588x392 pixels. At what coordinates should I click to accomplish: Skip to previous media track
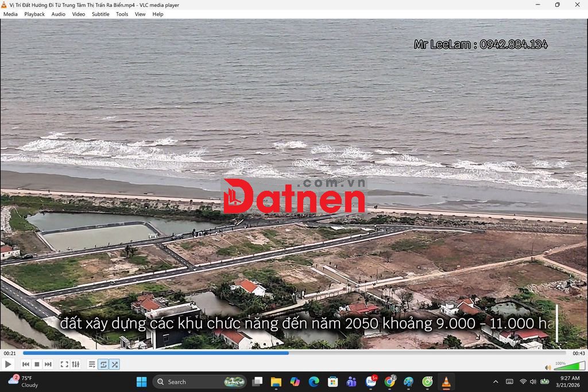point(26,364)
